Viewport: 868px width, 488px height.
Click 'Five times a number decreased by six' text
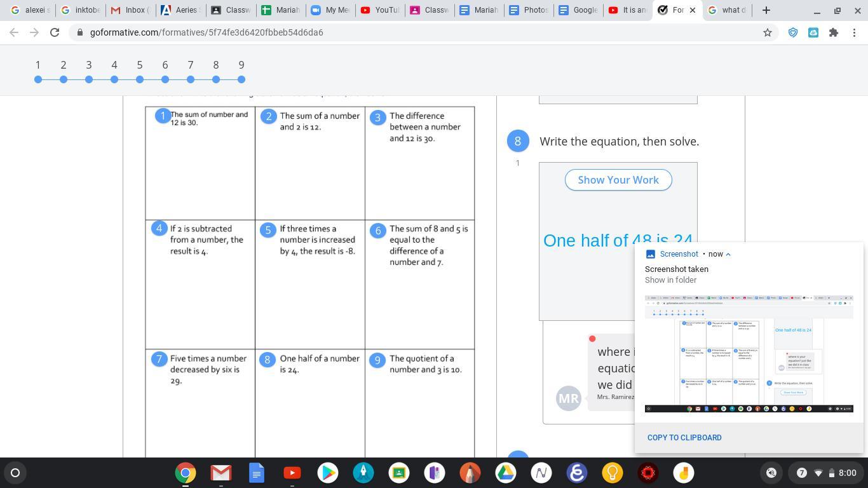(x=208, y=370)
